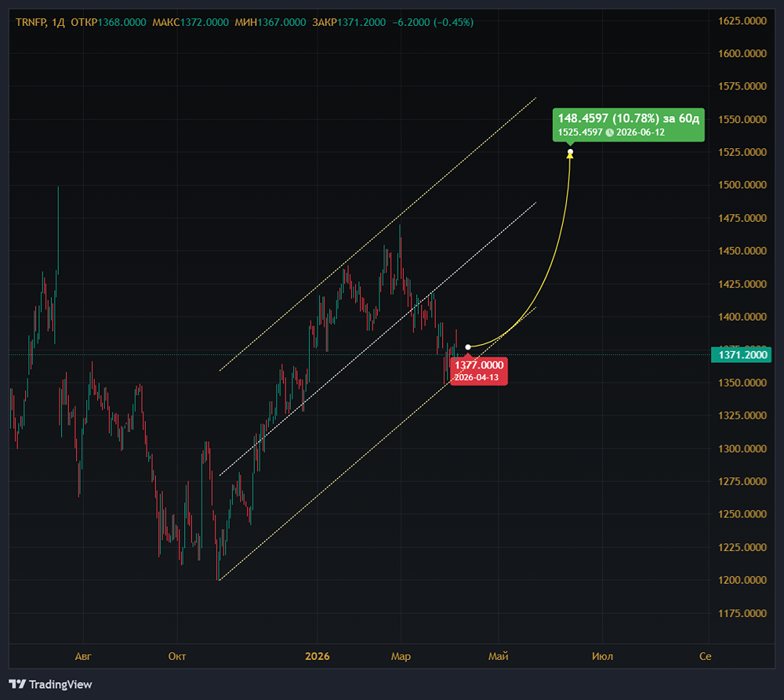784x700 pixels.
Task: Click the Июл time axis label
Action: click(x=602, y=657)
